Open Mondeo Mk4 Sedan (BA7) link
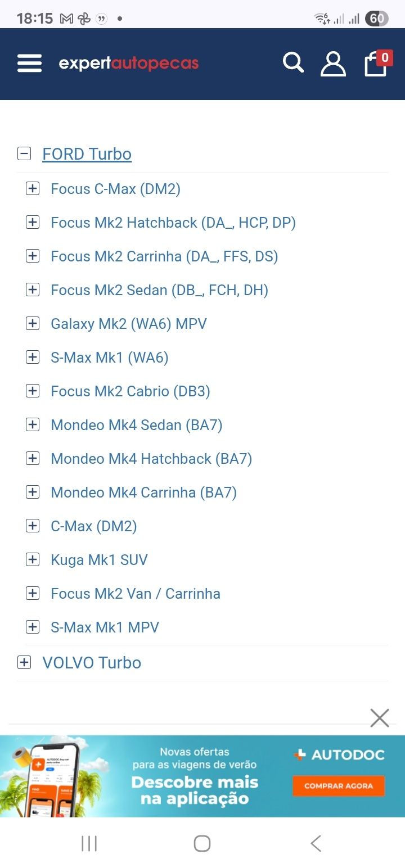 [x=137, y=425]
